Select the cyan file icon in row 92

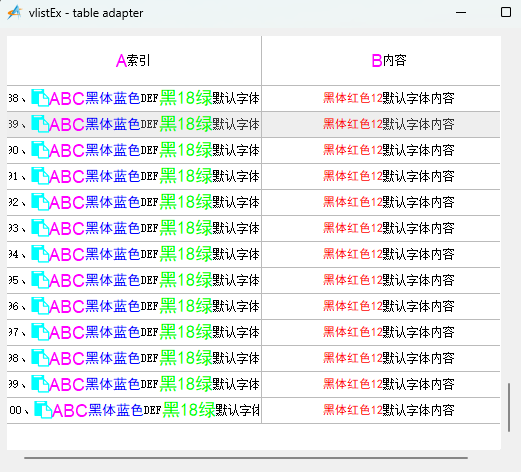40,202
